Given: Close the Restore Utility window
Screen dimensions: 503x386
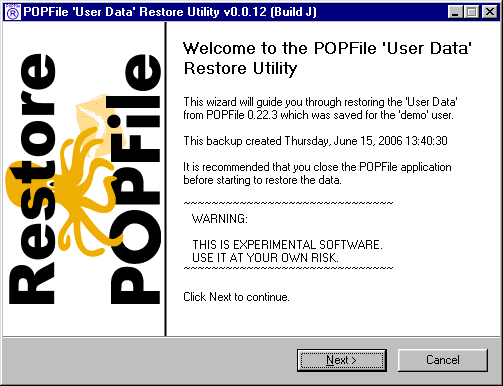Looking at the screenshot, I should point(490,12).
